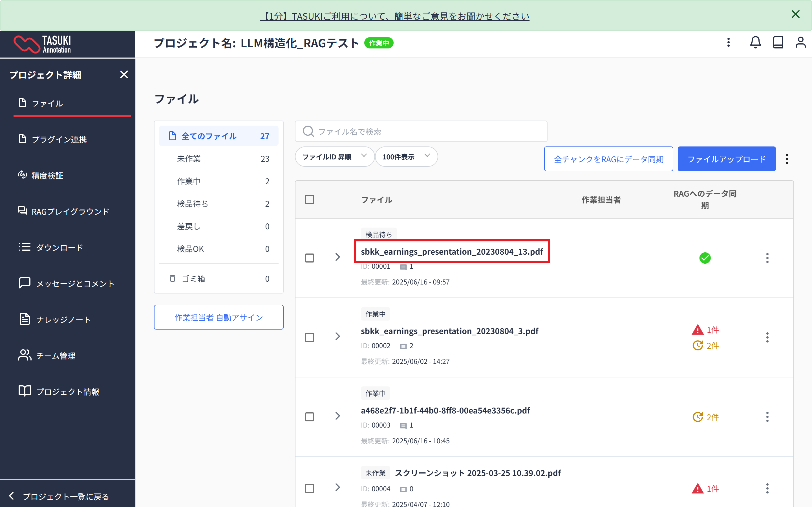This screenshot has width=812, height=507.
Task: Select checkbox for a468e2f7 pdf file
Action: [x=309, y=417]
